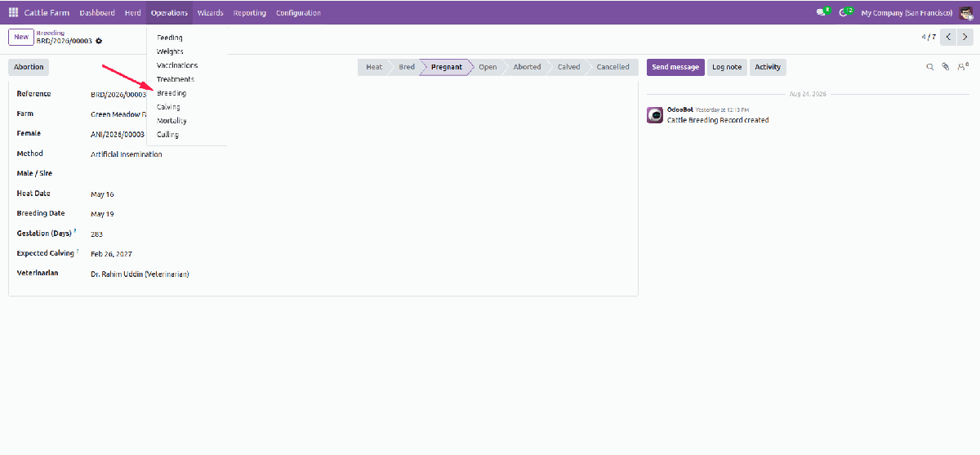
Task: Click OdooBot name in the chatter
Action: tap(679, 109)
